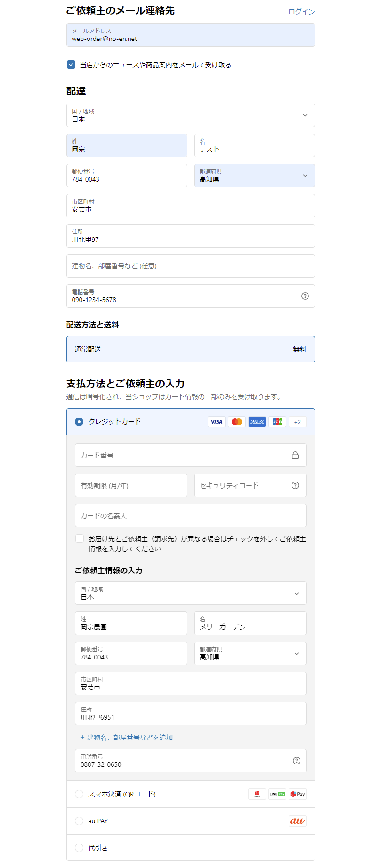Screen dimensions: 381x868
Task: Open the billing phone number help icon
Action: (297, 761)
